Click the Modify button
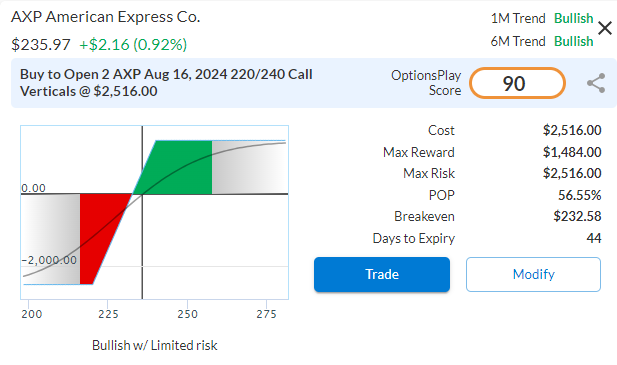Image resolution: width=617 pixels, height=365 pixels. [533, 274]
